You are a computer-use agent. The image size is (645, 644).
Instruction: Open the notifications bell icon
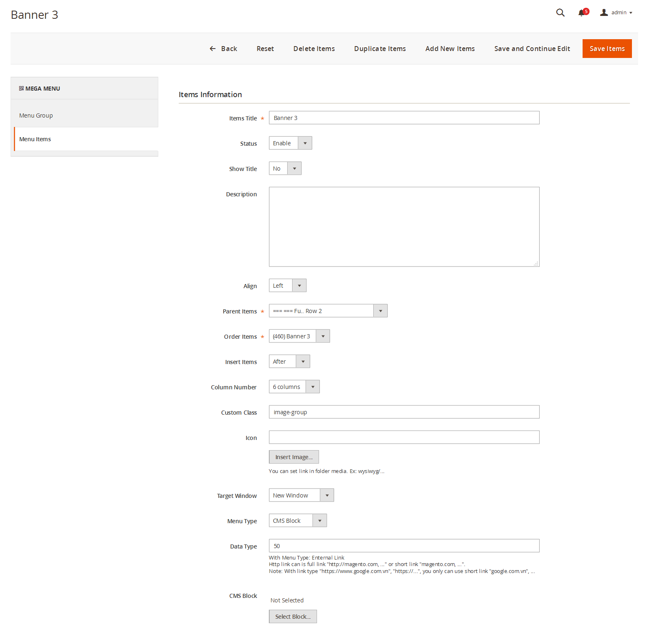pos(582,13)
